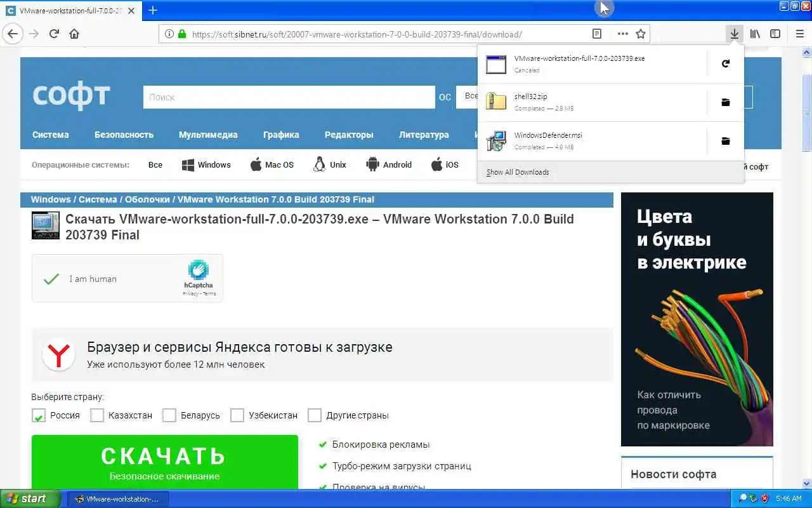Open the hCaptcha Privacy link
The image size is (812, 508).
[x=190, y=293]
